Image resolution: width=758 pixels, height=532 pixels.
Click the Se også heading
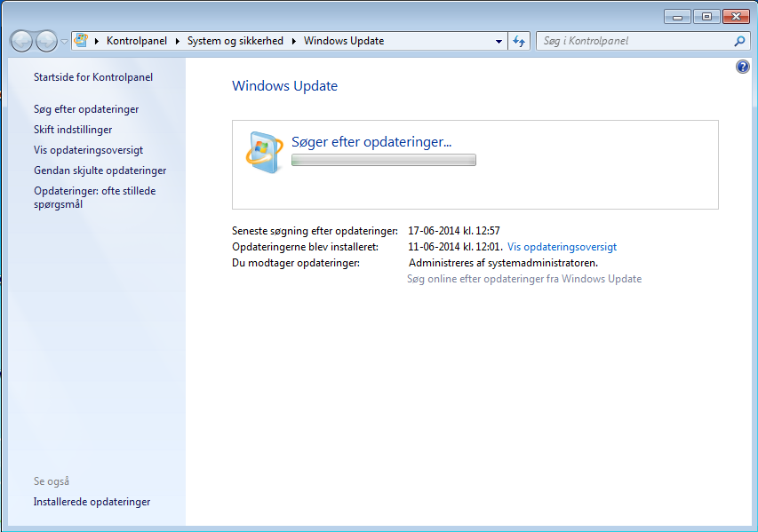[52, 481]
